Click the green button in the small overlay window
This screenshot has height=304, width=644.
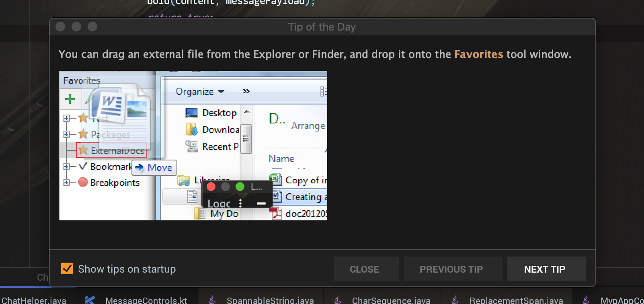click(x=240, y=187)
